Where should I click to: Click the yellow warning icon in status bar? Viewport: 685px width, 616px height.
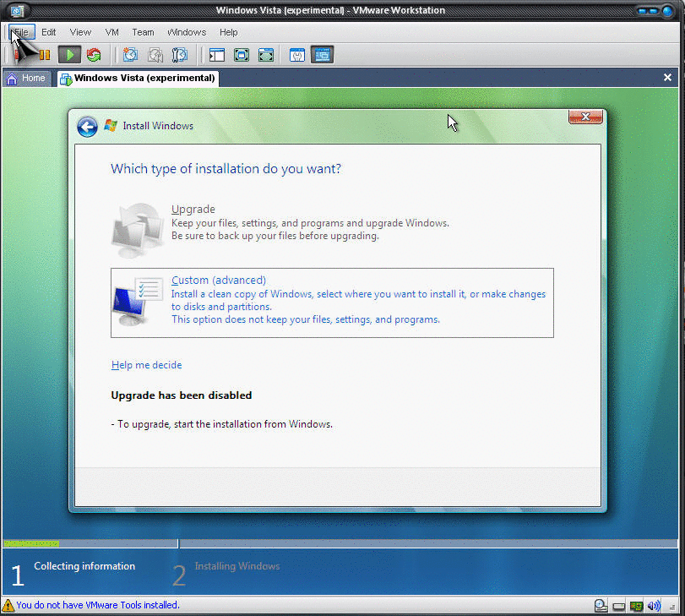tap(8, 605)
